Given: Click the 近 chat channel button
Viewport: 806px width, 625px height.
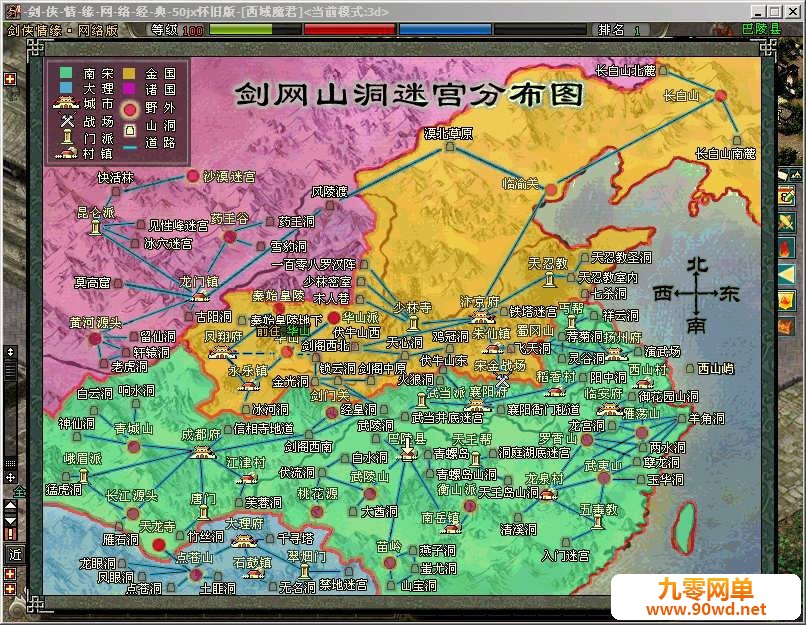Looking at the screenshot, I should [14, 555].
